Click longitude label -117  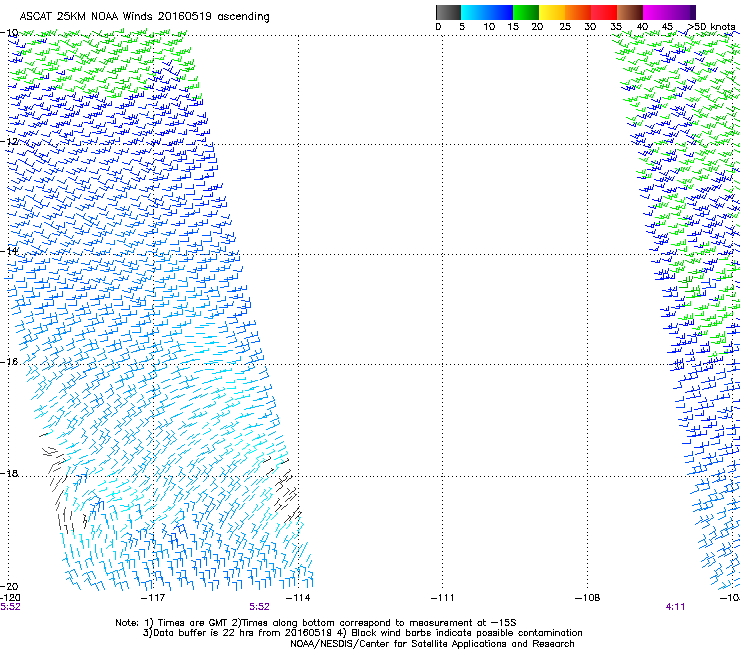(153, 598)
